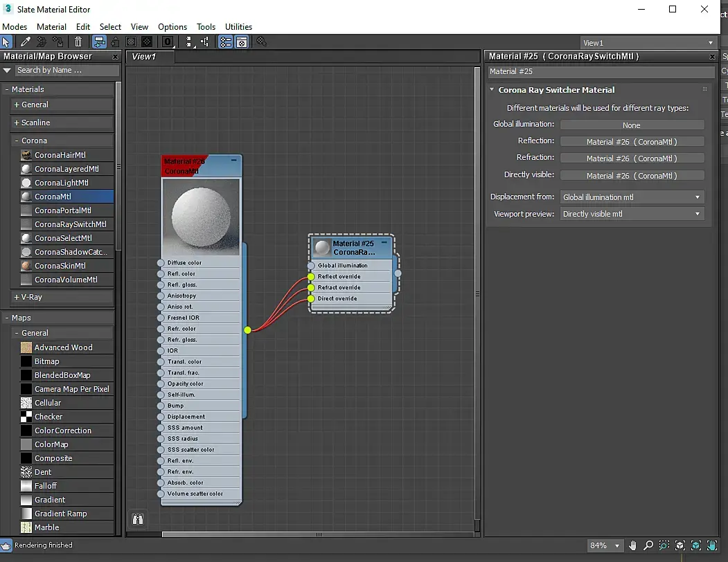Open the Viewport preview dropdown
728x562 pixels.
[x=632, y=214]
